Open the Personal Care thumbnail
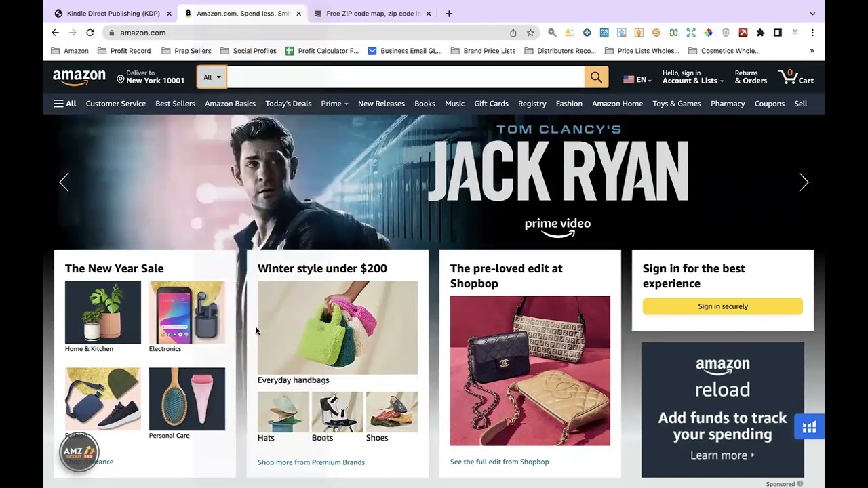This screenshot has width=868, height=488. [187, 399]
